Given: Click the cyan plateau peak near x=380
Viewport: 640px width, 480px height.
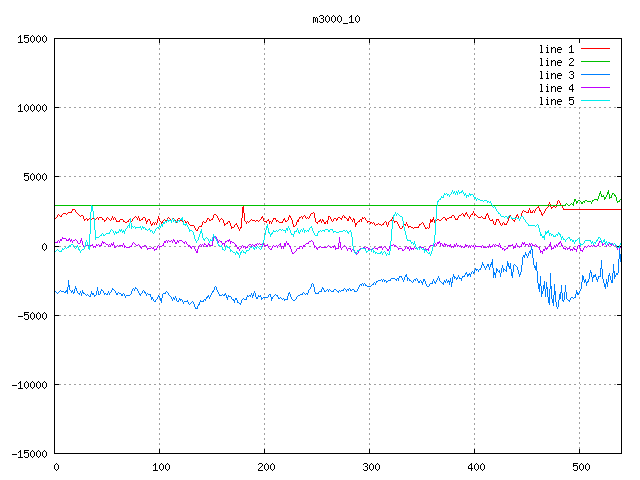Looking at the screenshot, I should [x=456, y=193].
